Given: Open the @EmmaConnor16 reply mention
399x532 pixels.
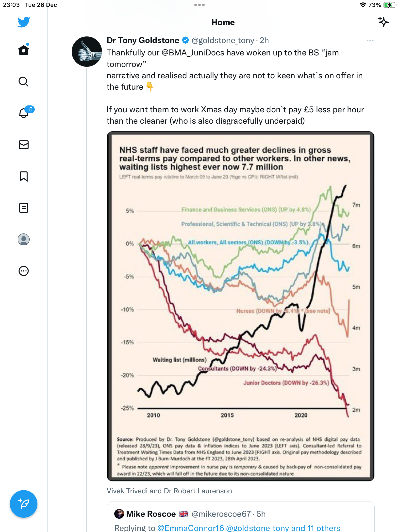Looking at the screenshot, I should (x=191, y=528).
